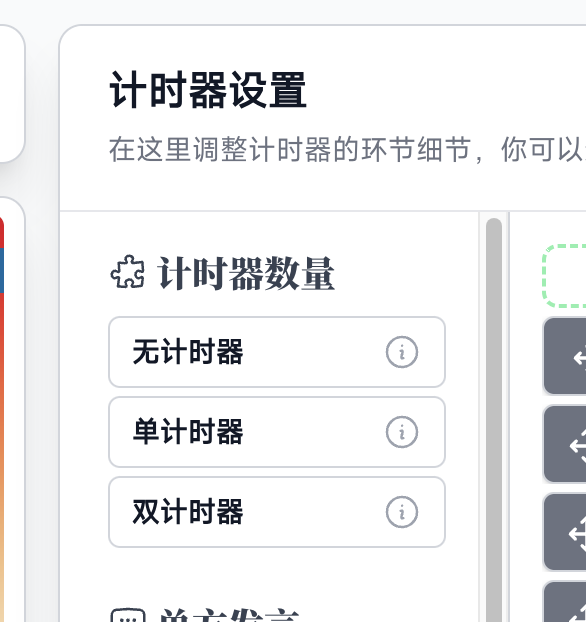Image resolution: width=586 pixels, height=622 pixels.
Task: Choose the 单计时器 option
Action: [x=277, y=432]
